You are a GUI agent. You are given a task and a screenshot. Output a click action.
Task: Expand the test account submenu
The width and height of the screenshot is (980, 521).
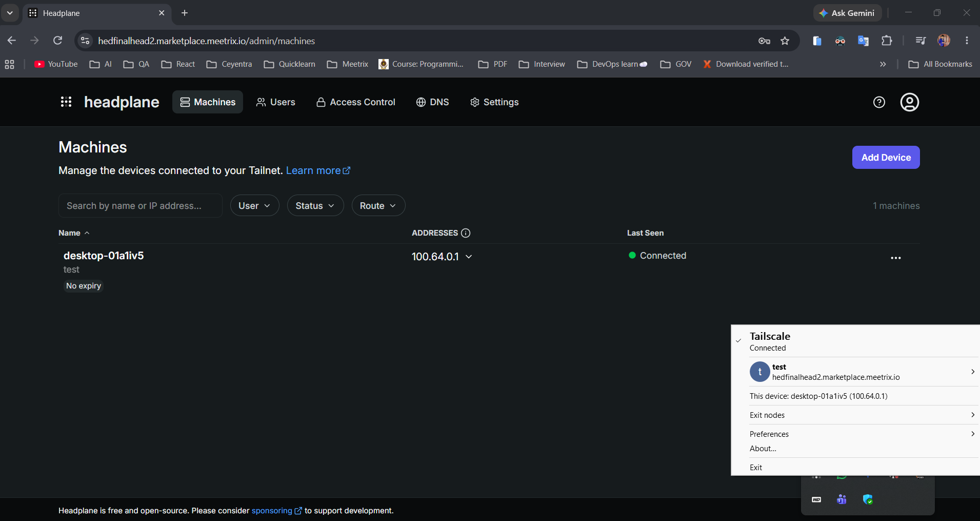click(855, 372)
